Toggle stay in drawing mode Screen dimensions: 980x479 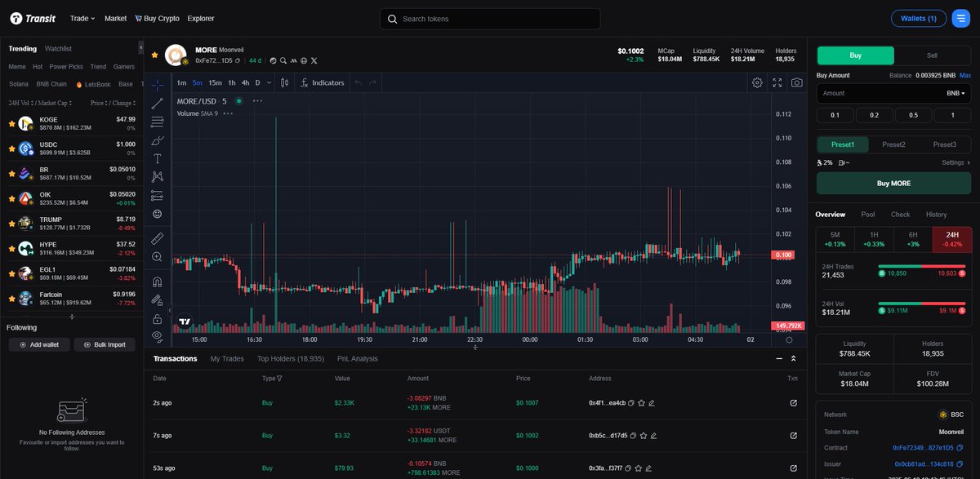(158, 299)
